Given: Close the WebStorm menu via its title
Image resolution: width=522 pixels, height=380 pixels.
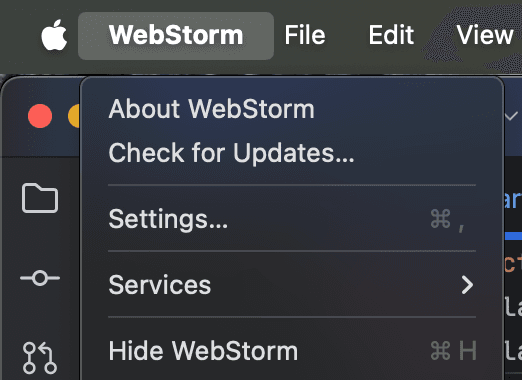Looking at the screenshot, I should (176, 35).
